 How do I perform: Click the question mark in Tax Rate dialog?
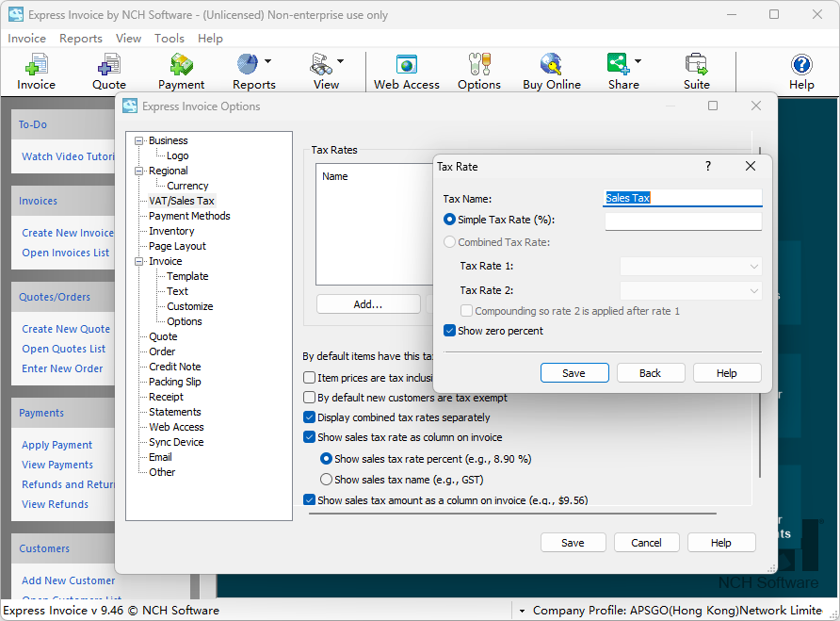[x=708, y=166]
